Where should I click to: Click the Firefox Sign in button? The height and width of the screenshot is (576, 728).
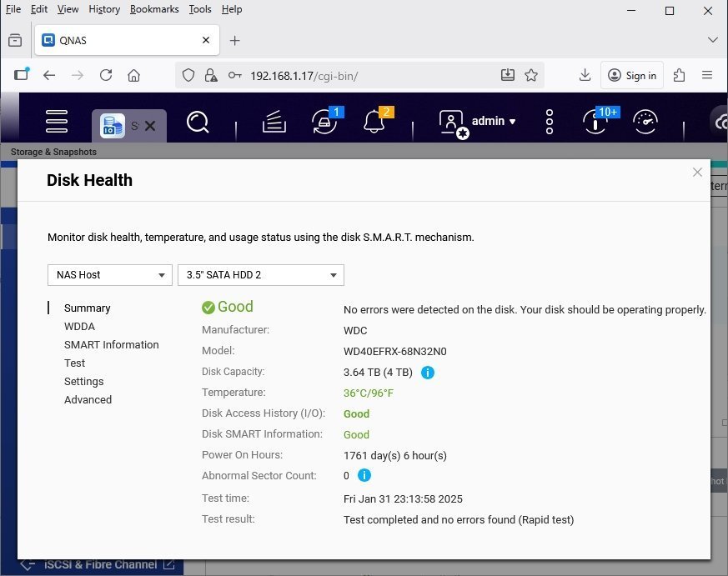632,75
